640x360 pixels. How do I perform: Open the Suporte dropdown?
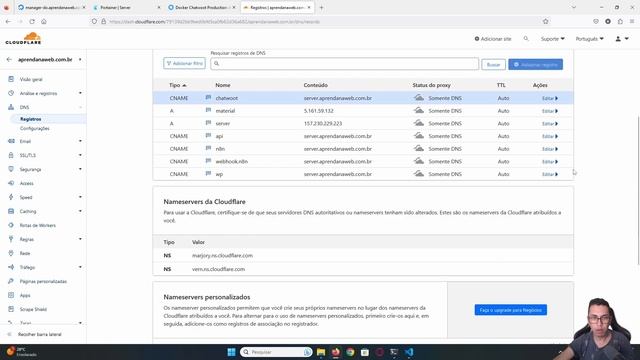[x=553, y=39]
